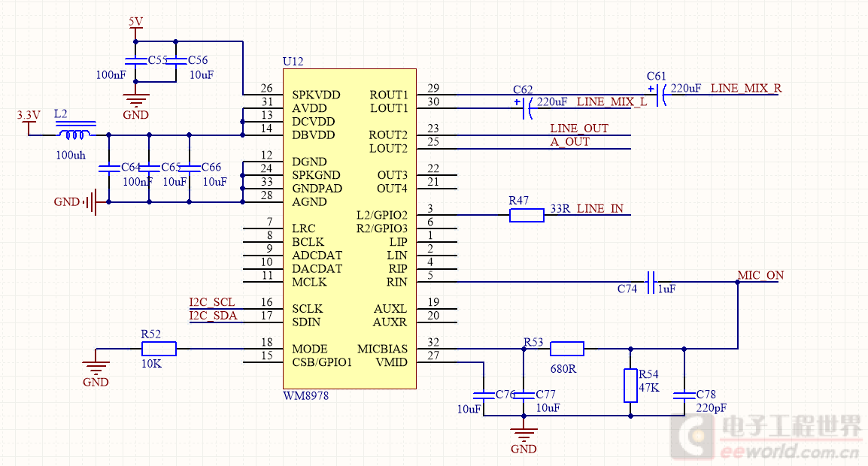Select capacitor C64 symbol
This screenshot has height=466, width=868.
click(x=109, y=168)
